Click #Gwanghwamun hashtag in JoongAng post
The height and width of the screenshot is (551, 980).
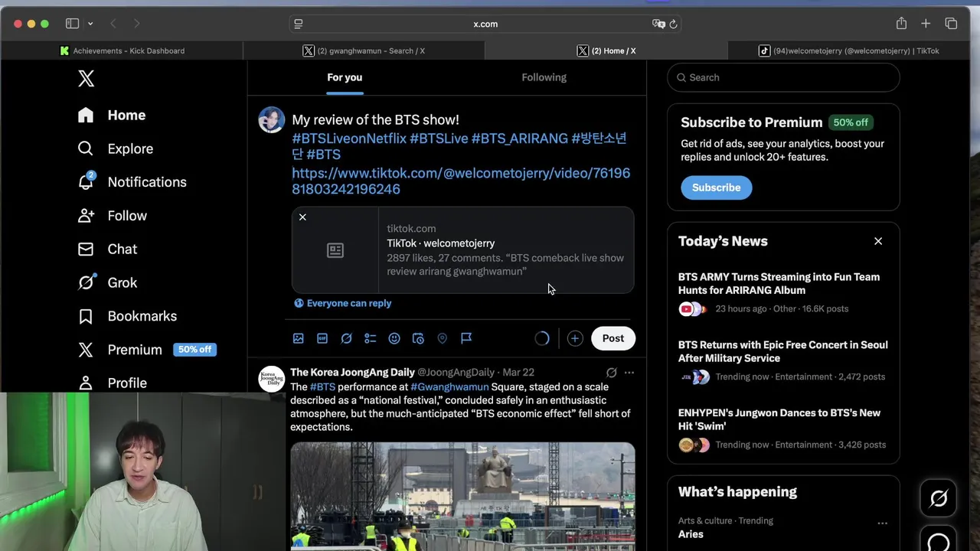tap(449, 387)
